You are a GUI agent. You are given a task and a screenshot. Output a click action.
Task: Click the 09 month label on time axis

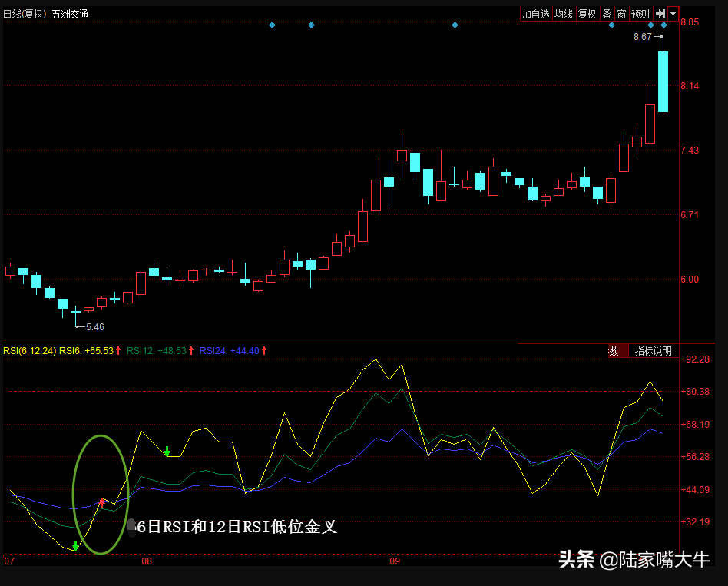pos(395,561)
